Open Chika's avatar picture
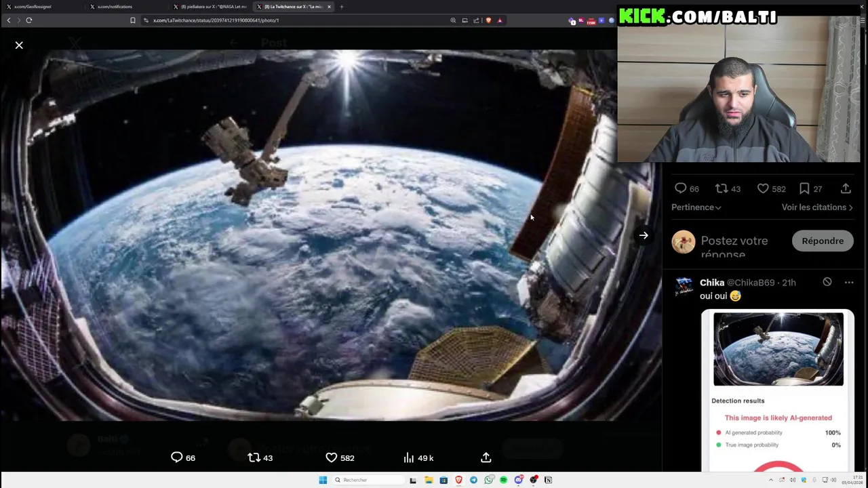 (684, 287)
